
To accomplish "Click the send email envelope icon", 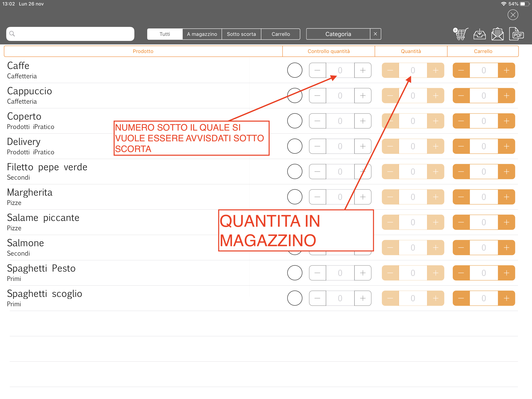I will click(497, 34).
